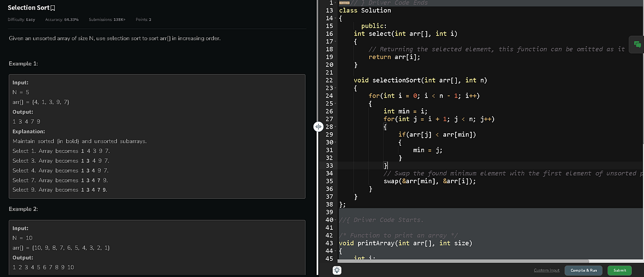Fold Driver Code Starts section at line 40
Image resolution: width=644 pixels, height=277 pixels.
pos(336,220)
